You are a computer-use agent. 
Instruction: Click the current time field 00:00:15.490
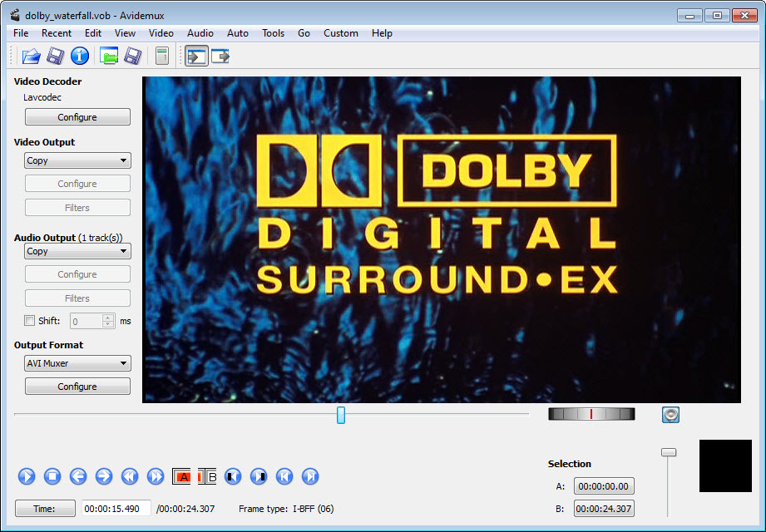pyautogui.click(x=116, y=509)
